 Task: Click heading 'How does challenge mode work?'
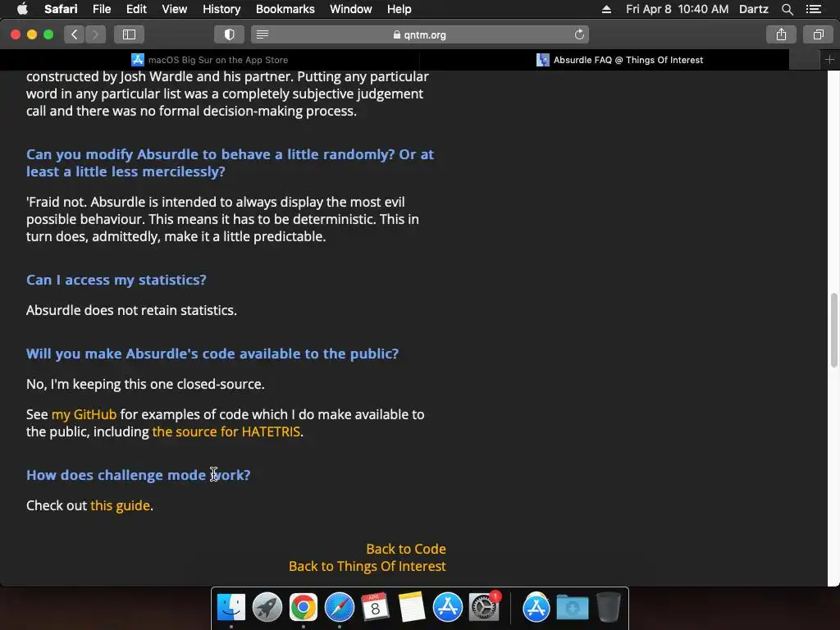tap(138, 475)
